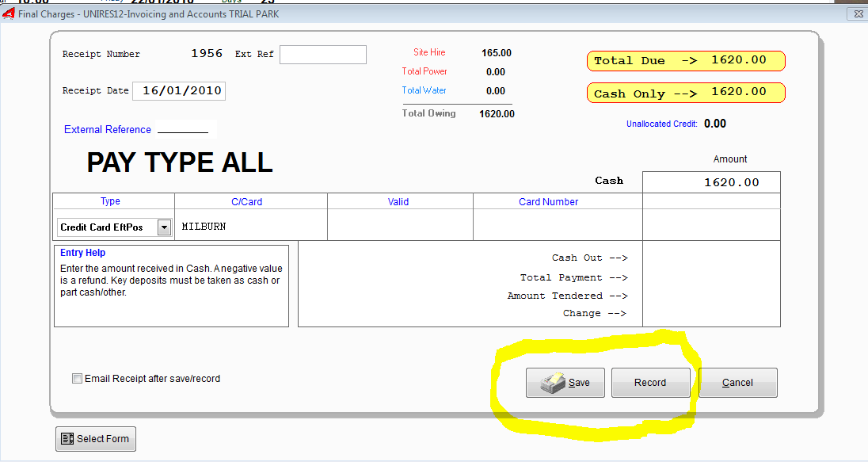Click the Change --> label

pos(595,313)
